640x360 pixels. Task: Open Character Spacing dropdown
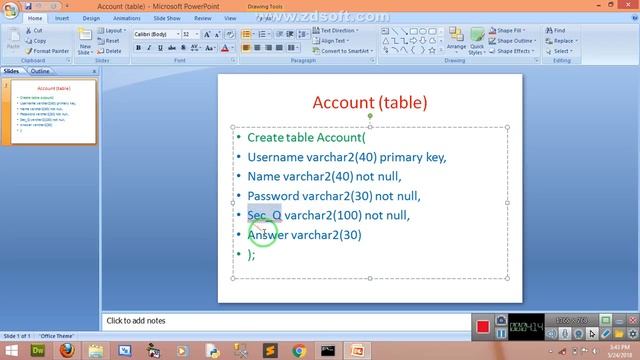195,48
